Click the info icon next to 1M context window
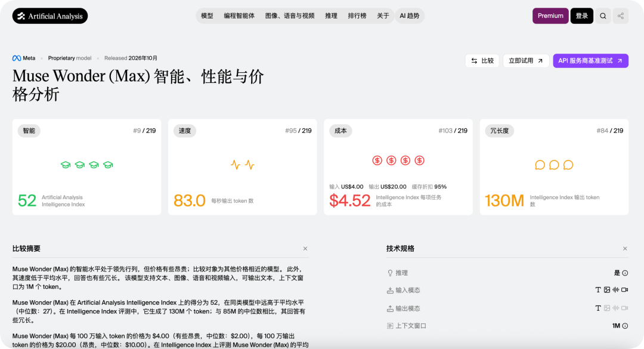 click(625, 326)
